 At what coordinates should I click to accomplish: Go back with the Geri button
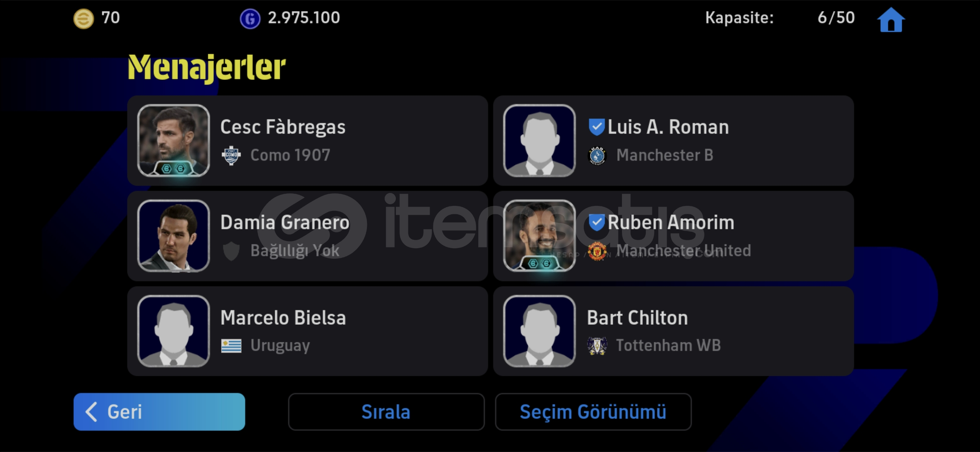coord(159,412)
